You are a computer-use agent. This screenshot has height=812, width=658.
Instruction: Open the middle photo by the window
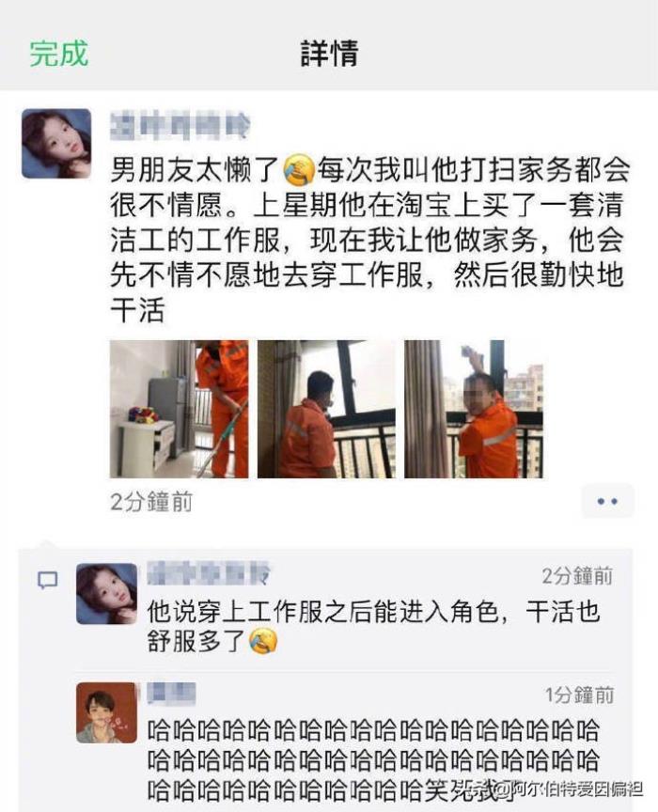pos(326,409)
